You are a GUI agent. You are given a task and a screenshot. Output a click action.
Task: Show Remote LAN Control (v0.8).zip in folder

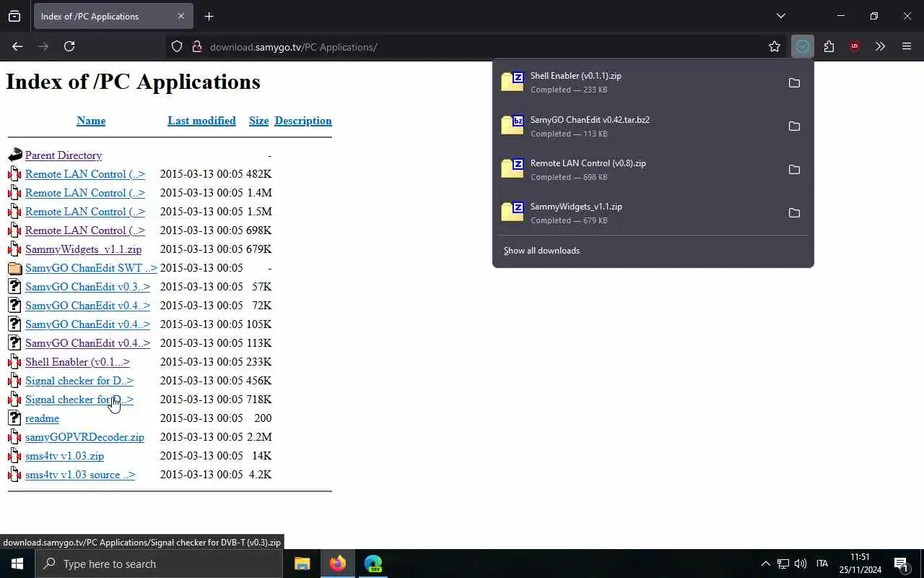(x=794, y=170)
